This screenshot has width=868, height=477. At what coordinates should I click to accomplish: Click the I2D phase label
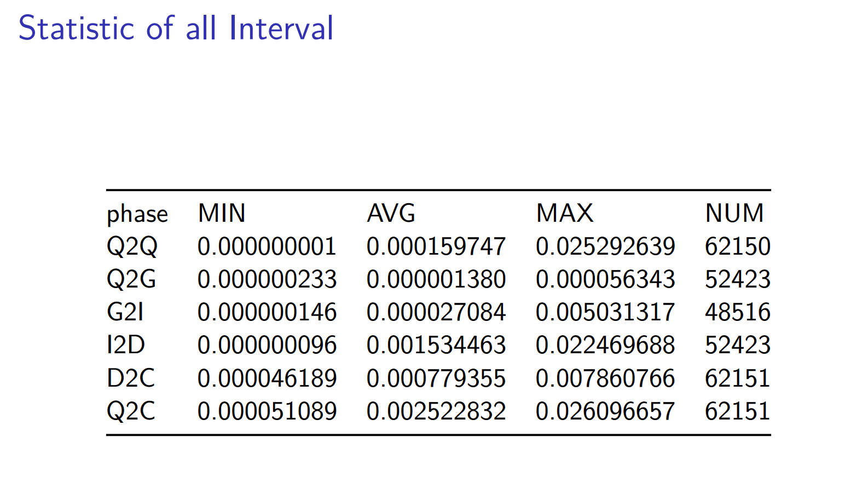point(126,345)
